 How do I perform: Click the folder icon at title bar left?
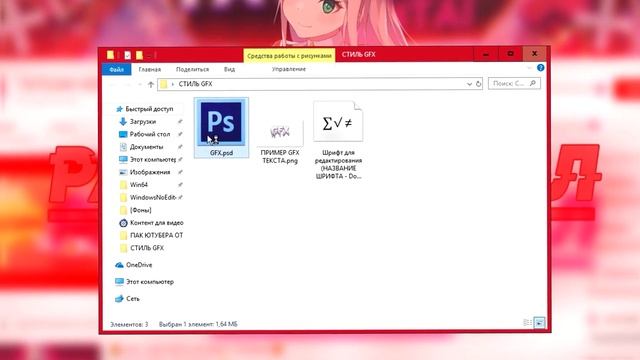110,55
